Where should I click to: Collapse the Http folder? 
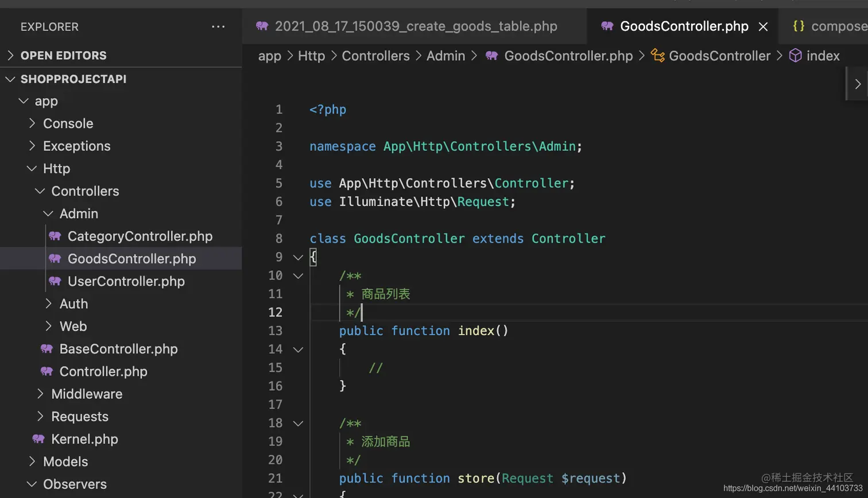point(32,168)
